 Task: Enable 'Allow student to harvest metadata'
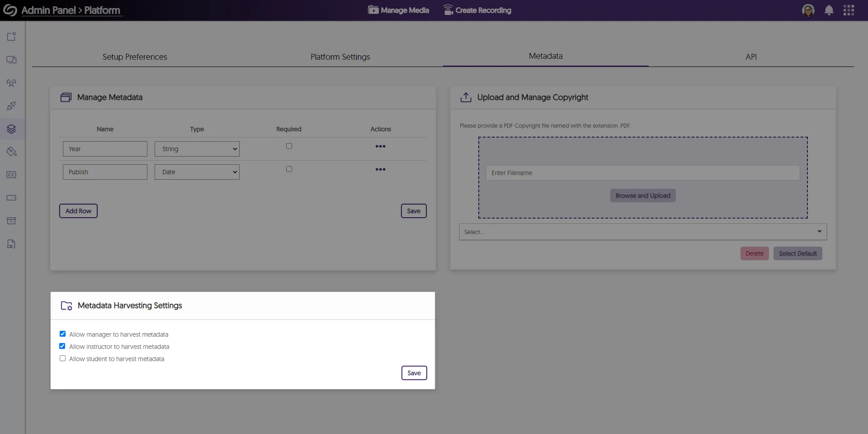[x=62, y=358]
